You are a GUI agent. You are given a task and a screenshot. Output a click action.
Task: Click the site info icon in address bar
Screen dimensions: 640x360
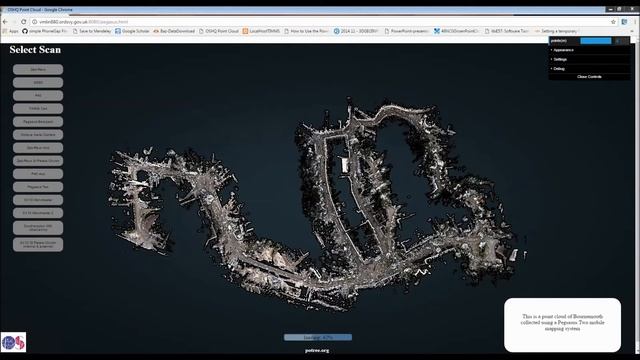pyautogui.click(x=35, y=22)
